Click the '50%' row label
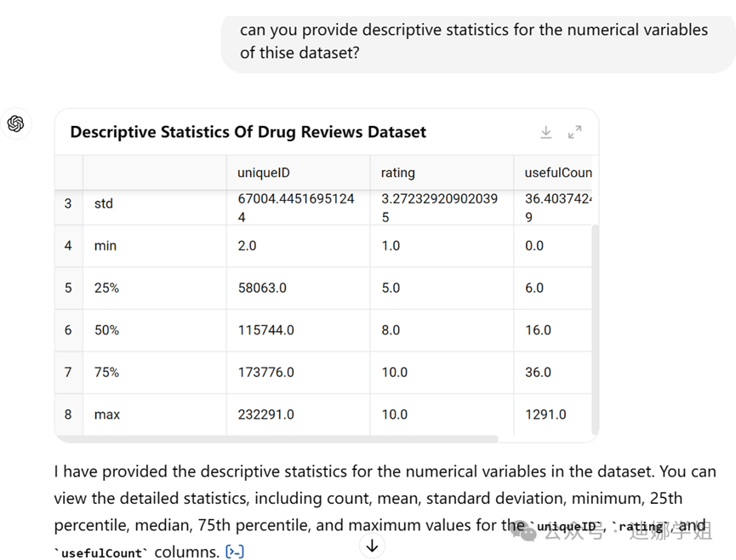 tap(106, 330)
